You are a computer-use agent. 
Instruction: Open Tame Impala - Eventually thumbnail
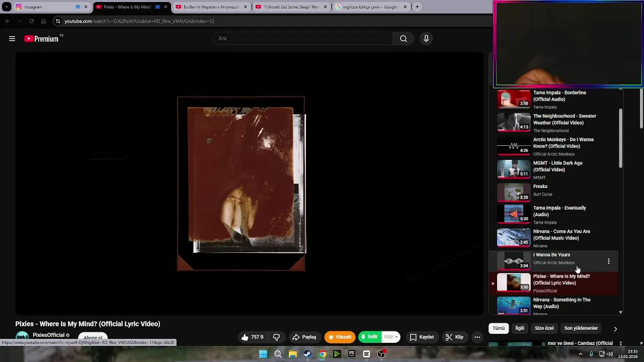514,214
